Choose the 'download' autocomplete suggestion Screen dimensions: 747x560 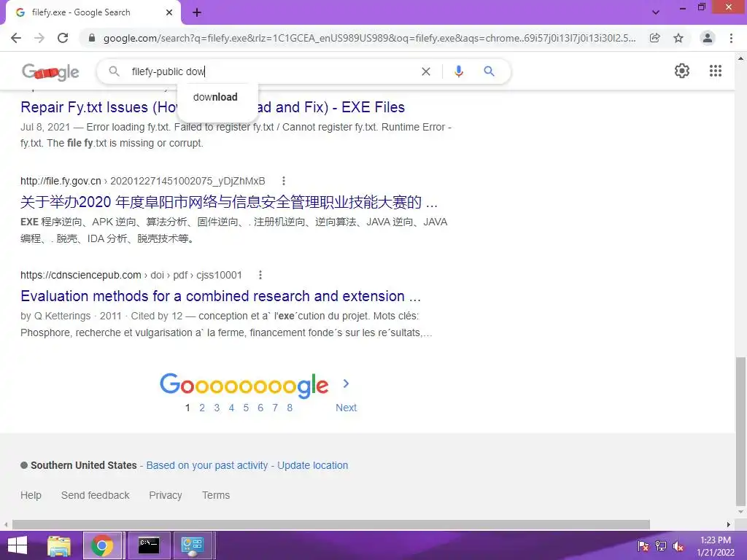click(215, 97)
